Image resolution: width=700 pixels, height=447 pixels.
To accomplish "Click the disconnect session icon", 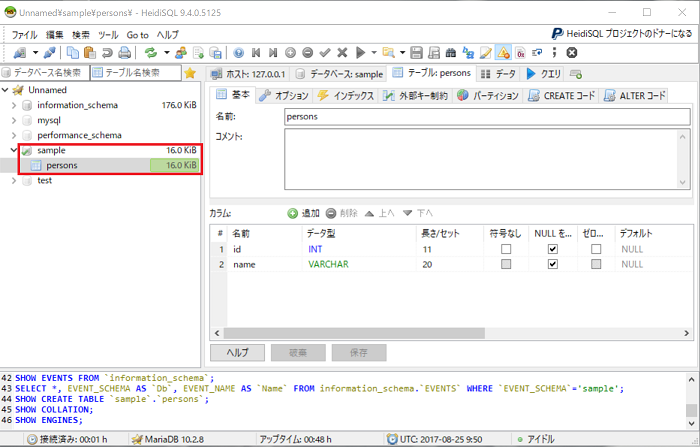I will (50, 53).
